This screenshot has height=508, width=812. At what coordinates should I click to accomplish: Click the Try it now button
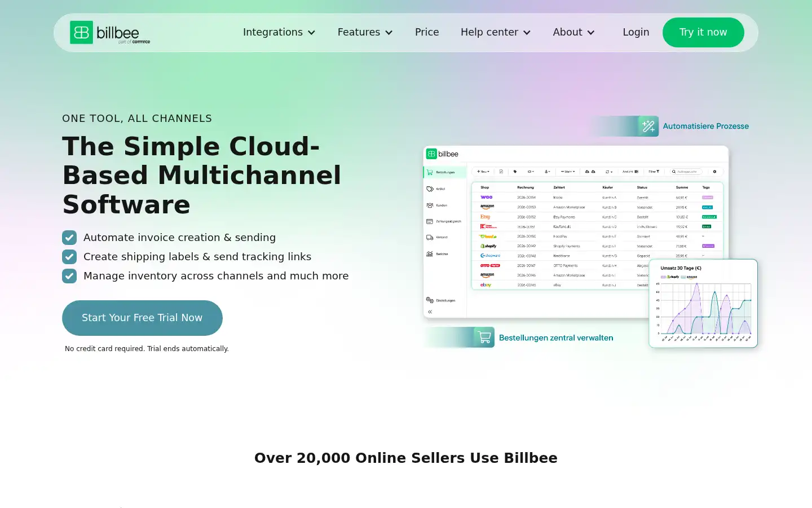(x=703, y=32)
